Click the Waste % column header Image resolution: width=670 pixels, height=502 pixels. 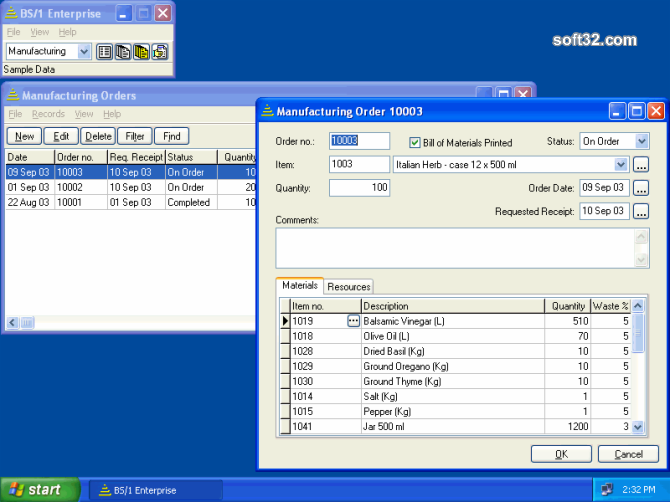click(x=610, y=306)
